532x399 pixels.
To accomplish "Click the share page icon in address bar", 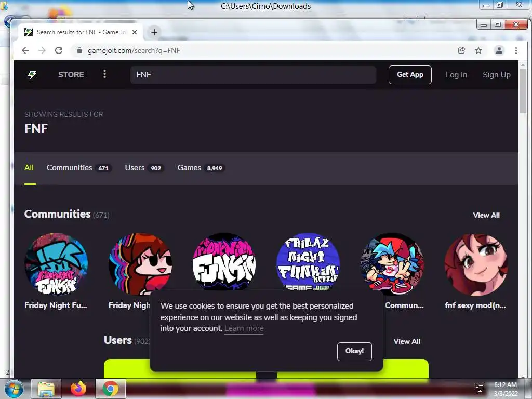I will pyautogui.click(x=461, y=50).
